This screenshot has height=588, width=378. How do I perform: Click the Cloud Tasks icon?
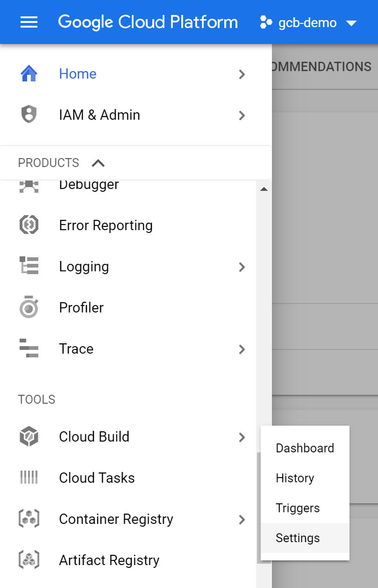(29, 478)
